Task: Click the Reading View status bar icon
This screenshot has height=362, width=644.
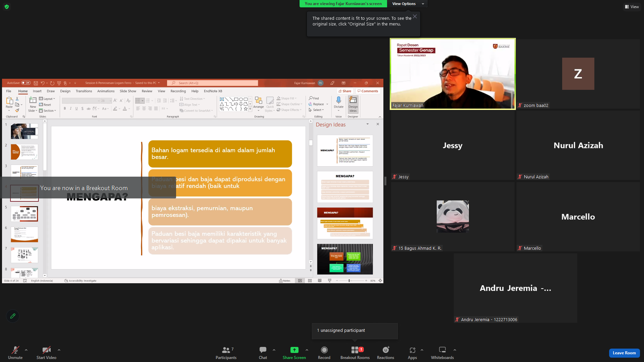Action: [320, 281]
